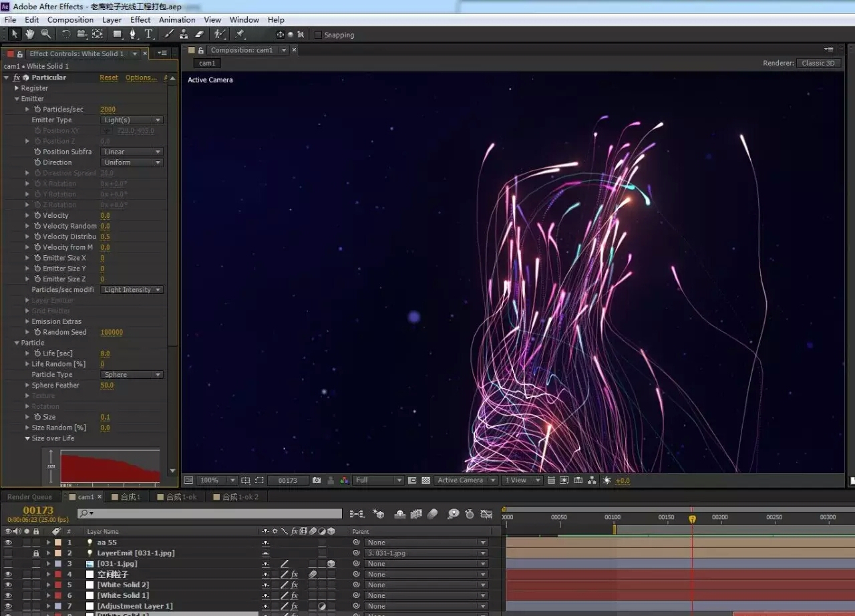Screen dimensions: 855x616
Task: Reset the Particular effect
Action: point(109,78)
